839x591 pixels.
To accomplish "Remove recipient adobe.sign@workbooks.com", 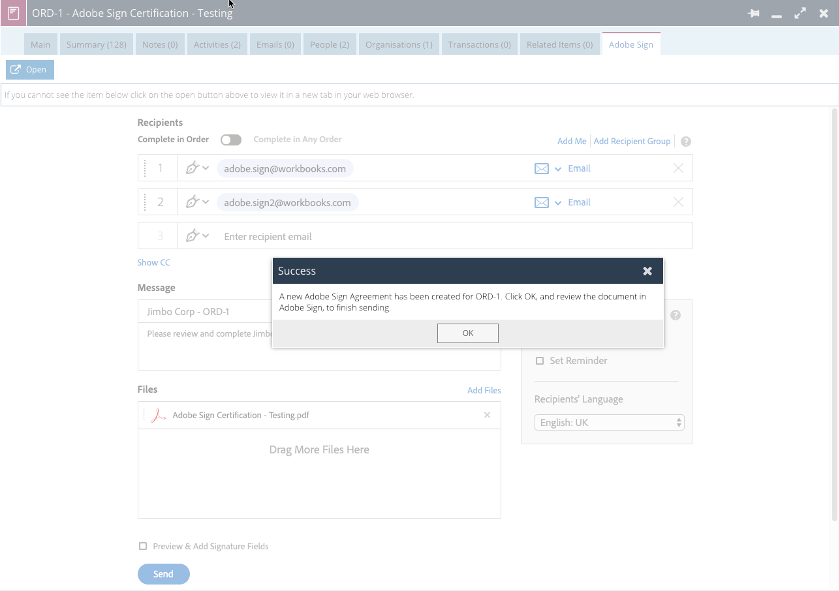I will [x=678, y=168].
